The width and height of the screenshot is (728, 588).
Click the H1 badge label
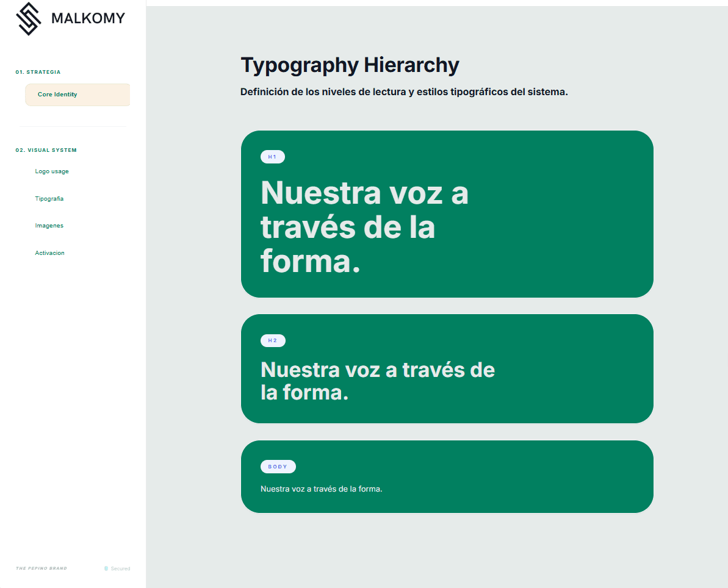tap(273, 157)
